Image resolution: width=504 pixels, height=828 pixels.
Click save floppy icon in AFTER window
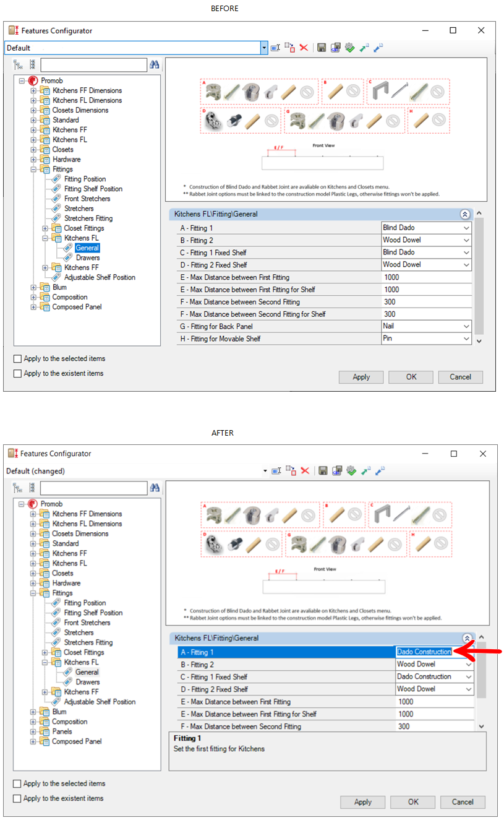pyautogui.click(x=322, y=471)
